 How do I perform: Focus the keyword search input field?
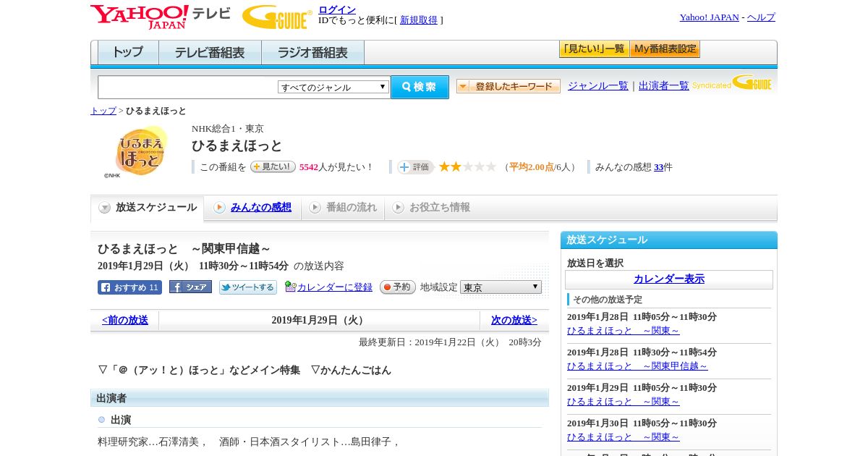(x=187, y=87)
